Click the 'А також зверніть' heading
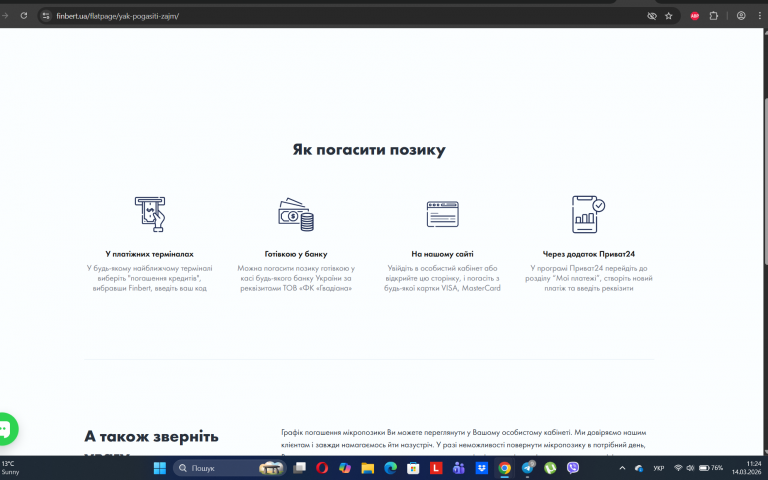 coord(151,436)
